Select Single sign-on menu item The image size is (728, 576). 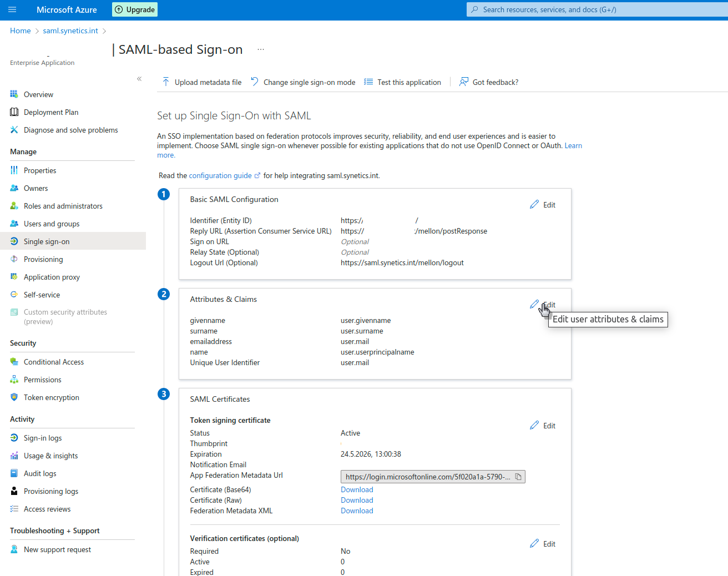[x=73, y=241]
